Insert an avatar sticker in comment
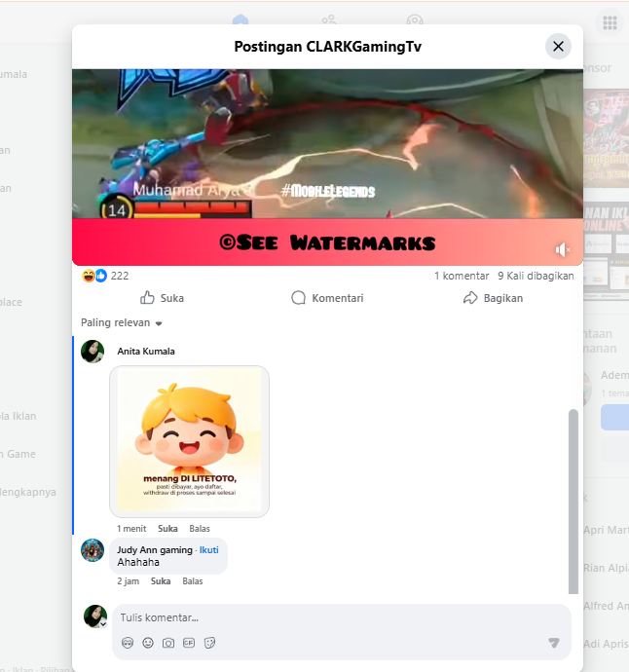This screenshot has width=629, height=672. point(128,643)
